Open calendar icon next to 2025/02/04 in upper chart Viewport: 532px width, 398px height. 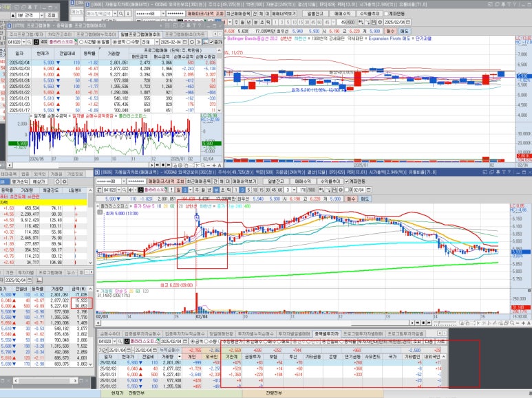pos(408,22)
